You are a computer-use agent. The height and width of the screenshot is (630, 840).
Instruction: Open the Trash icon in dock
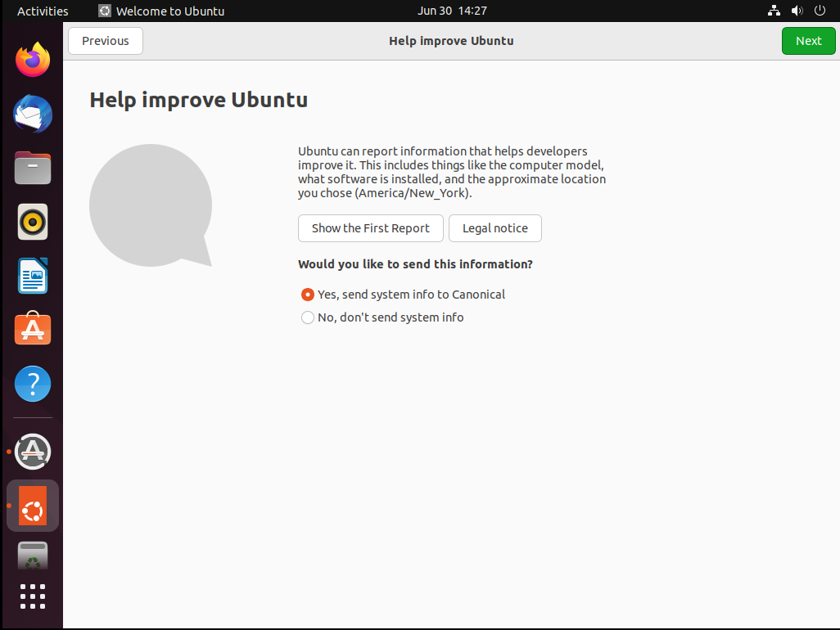point(33,556)
